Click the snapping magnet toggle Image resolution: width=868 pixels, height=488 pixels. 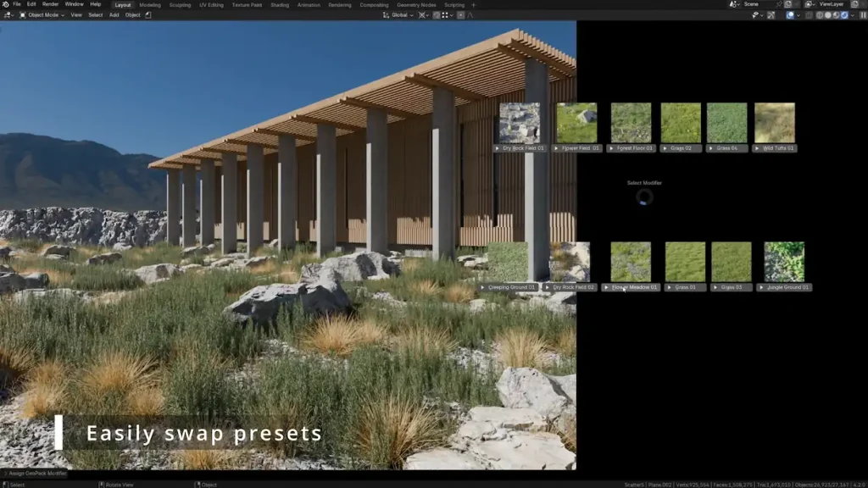pos(437,14)
